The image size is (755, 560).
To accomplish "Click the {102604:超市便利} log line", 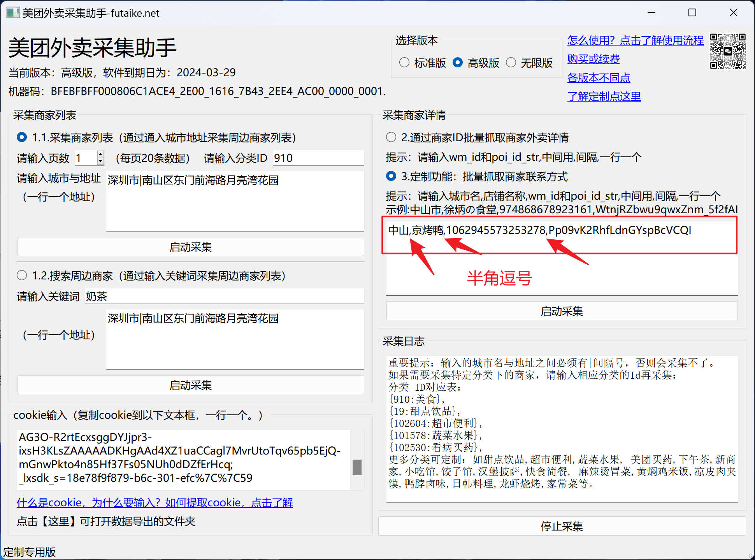I will tap(435, 423).
